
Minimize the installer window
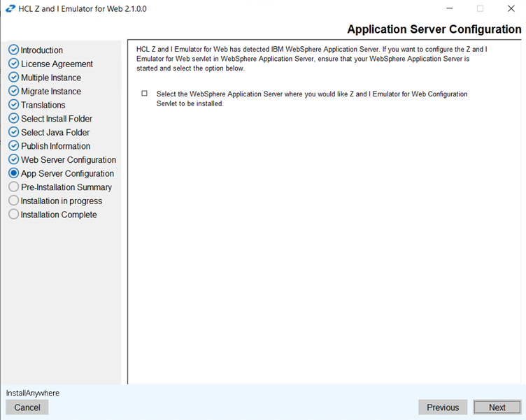tap(450, 8)
